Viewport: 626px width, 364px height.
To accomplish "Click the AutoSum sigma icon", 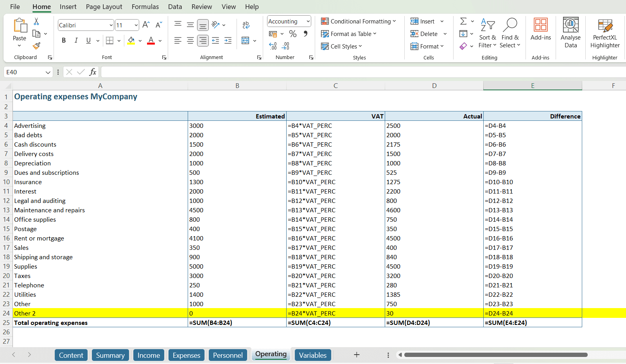I will 463,22.
